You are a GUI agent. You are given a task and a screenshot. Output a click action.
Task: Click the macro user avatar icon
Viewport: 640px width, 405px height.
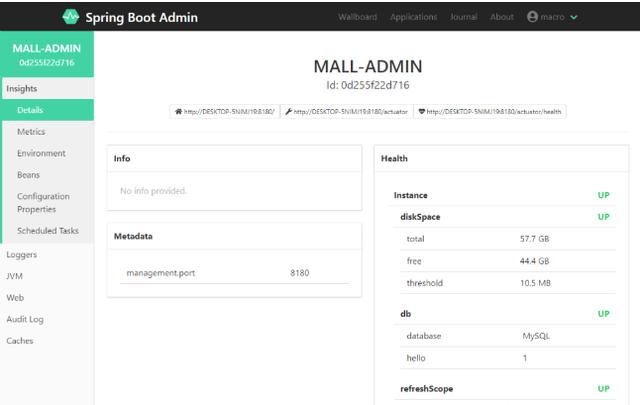coord(532,17)
